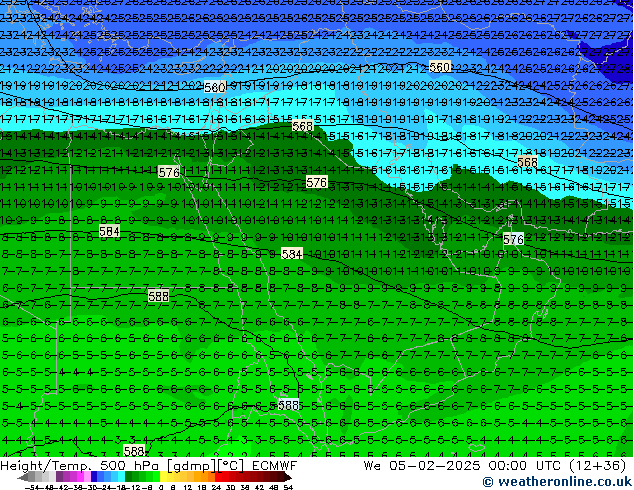
Task: Click the 'Height/Temp.' title text
Action: pyautogui.click(x=46, y=466)
